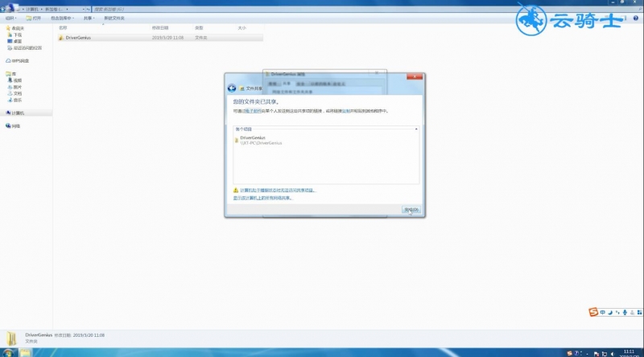
Task: Select the DriverGenius shared item in dialog
Action: click(258, 141)
